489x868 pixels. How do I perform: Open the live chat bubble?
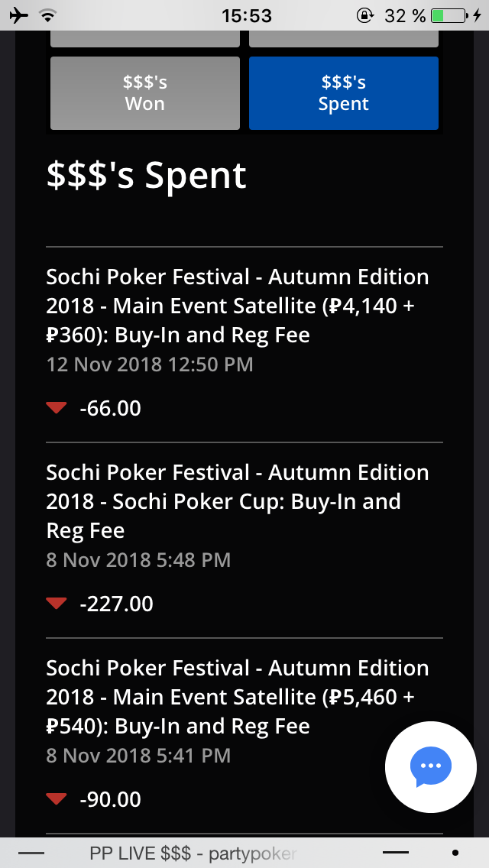point(431,766)
